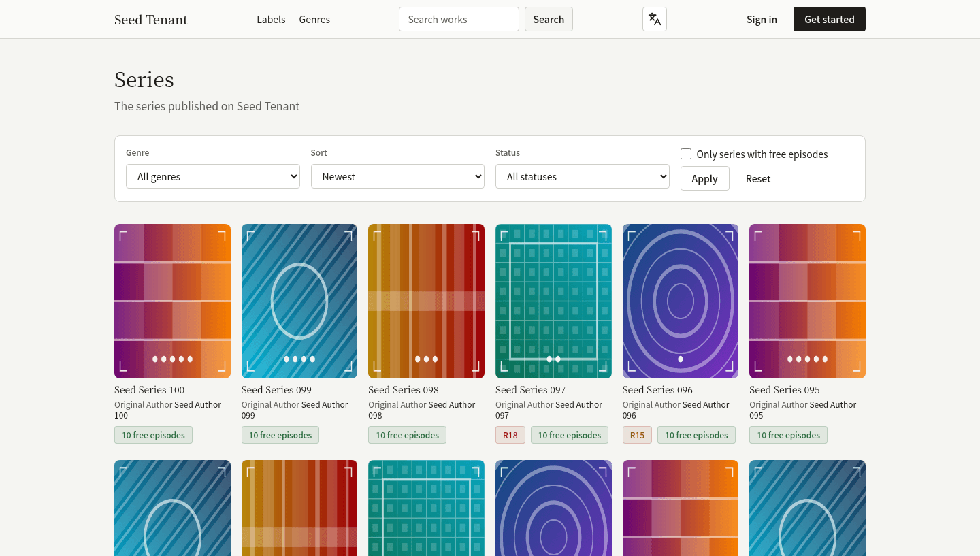The height and width of the screenshot is (556, 980).
Task: Click the Seed Series 096 title
Action: pyautogui.click(x=657, y=390)
